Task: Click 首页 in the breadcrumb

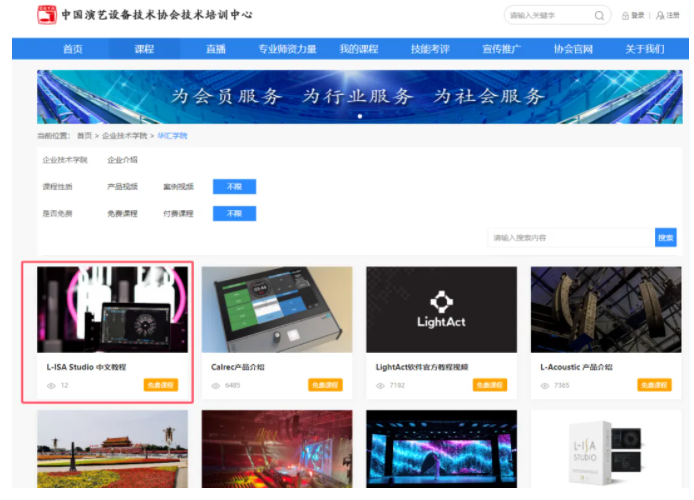Action: [85, 136]
